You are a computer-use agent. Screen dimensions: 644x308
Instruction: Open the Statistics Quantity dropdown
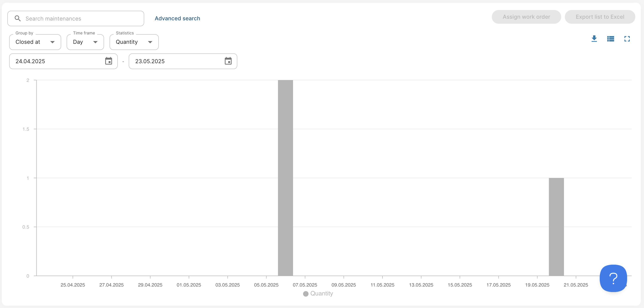[134, 42]
